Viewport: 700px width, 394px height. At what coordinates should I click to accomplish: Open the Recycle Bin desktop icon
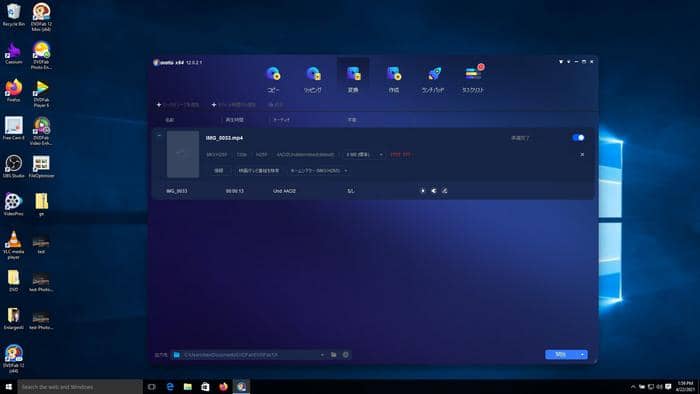coord(13,14)
